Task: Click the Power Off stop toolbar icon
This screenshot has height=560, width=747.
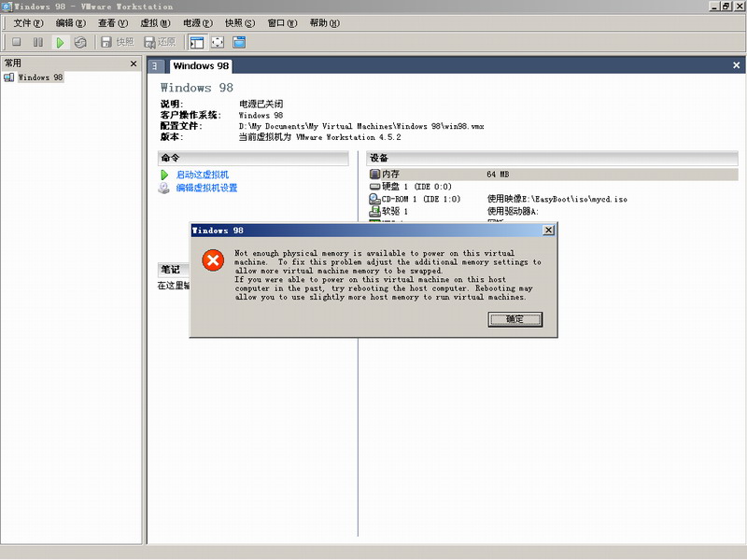Action: coord(17,42)
